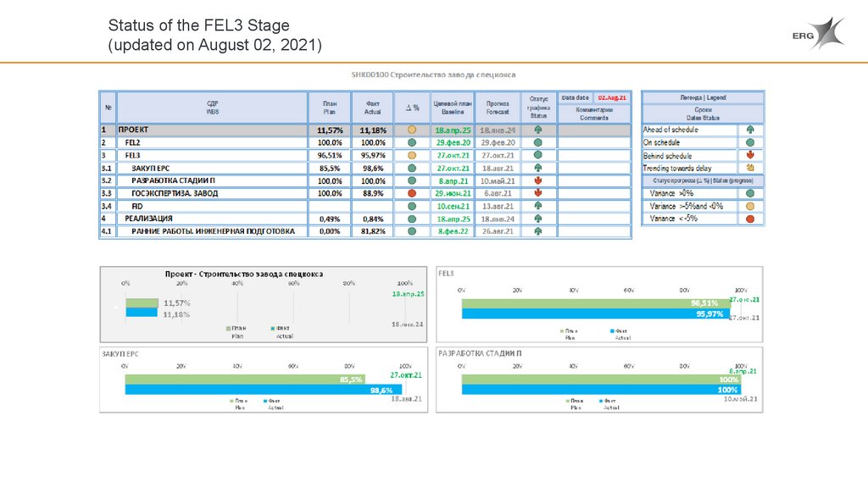The height and width of the screenshot is (488, 868).
Task: Click the ГОСЭКСПЕРТИЗА. ЗАВОД row name
Action: (213, 193)
